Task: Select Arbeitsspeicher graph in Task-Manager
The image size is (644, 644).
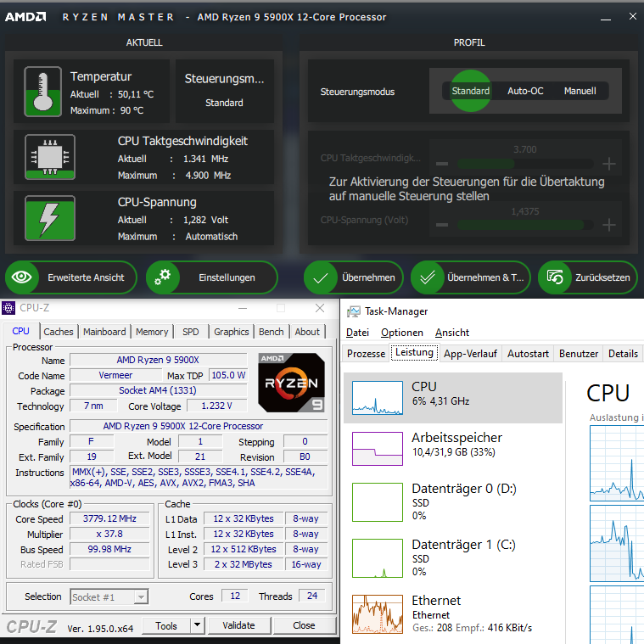Action: [378, 449]
